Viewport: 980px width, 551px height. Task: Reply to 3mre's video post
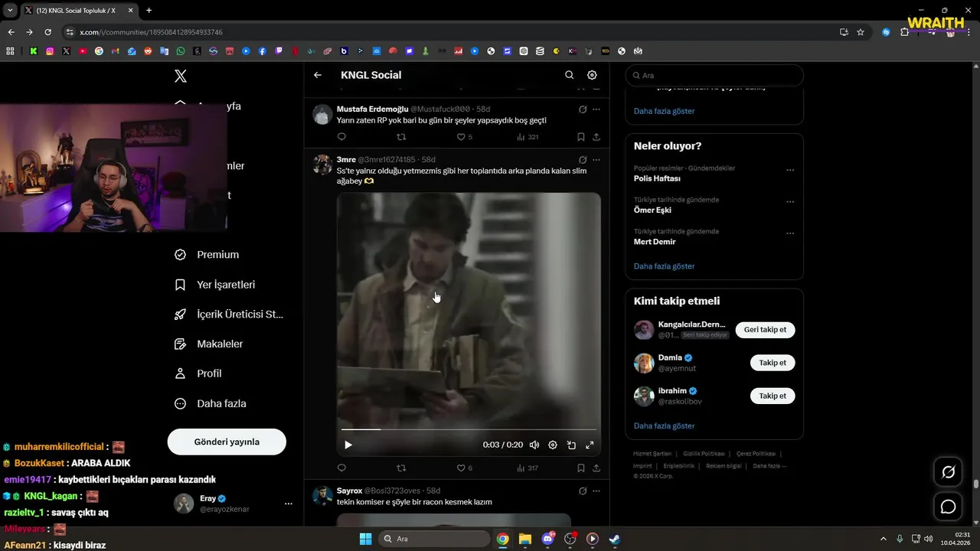tap(341, 468)
